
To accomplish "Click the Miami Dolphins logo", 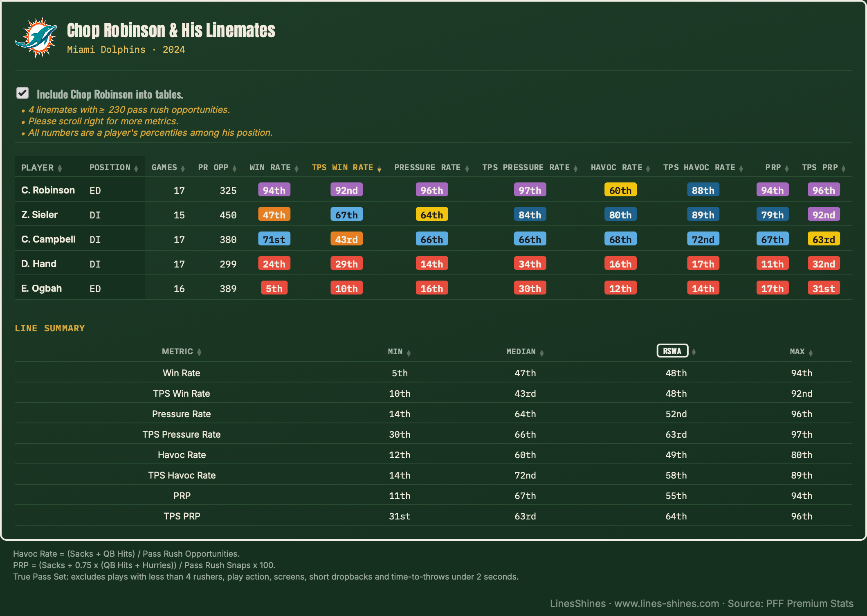I will point(36,37).
